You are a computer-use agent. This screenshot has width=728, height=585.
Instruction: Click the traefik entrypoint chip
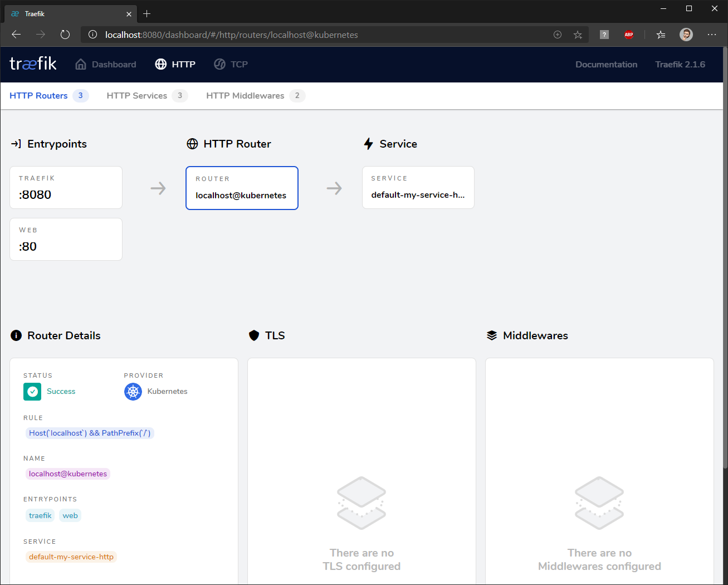tap(40, 515)
